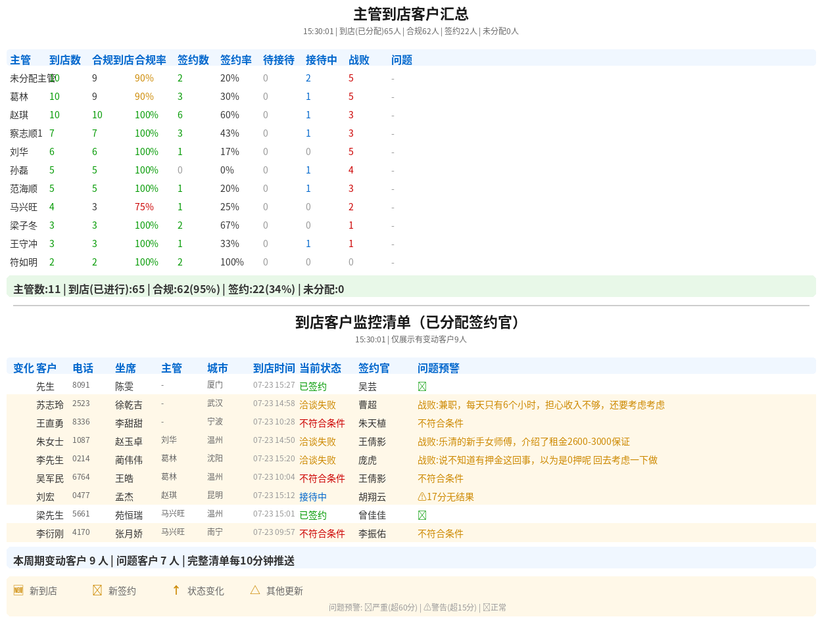
Task: Click the 城市 column header
Action: tap(218, 368)
